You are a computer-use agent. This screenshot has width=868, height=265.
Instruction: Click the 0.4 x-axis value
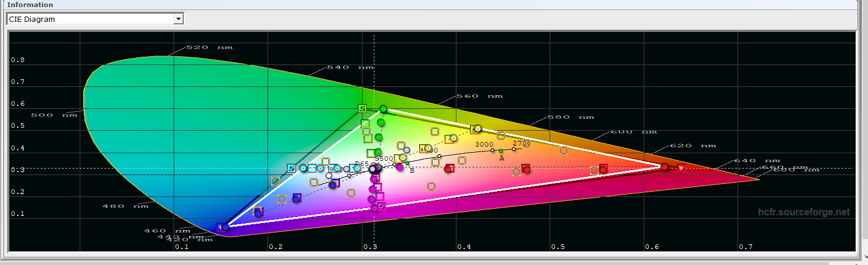click(464, 247)
